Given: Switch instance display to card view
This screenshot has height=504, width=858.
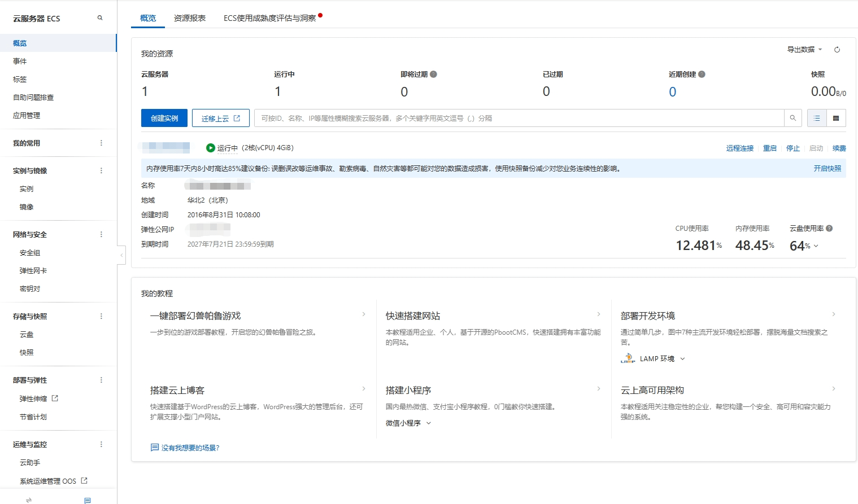Looking at the screenshot, I should pos(836,118).
